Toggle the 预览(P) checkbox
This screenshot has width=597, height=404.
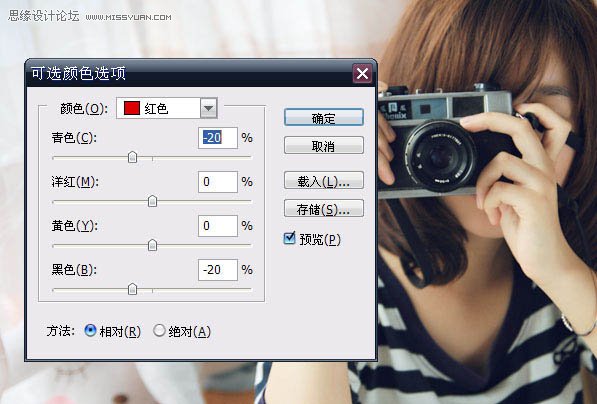click(x=289, y=238)
